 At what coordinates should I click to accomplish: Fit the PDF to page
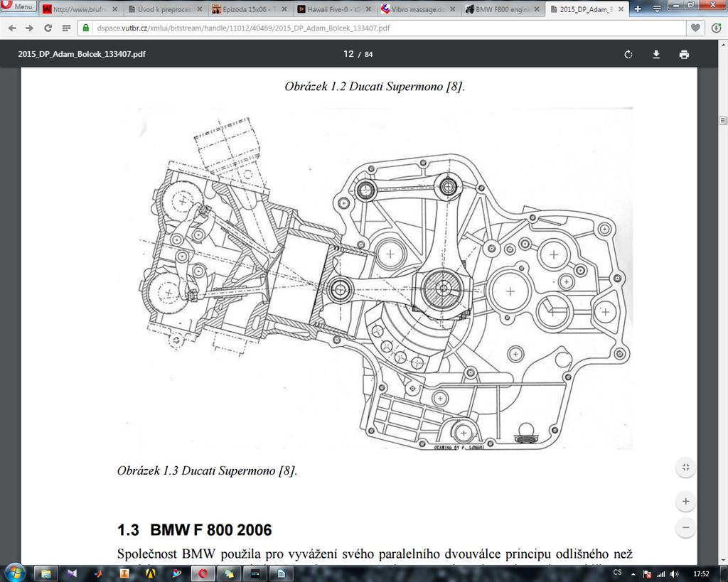pyautogui.click(x=686, y=468)
